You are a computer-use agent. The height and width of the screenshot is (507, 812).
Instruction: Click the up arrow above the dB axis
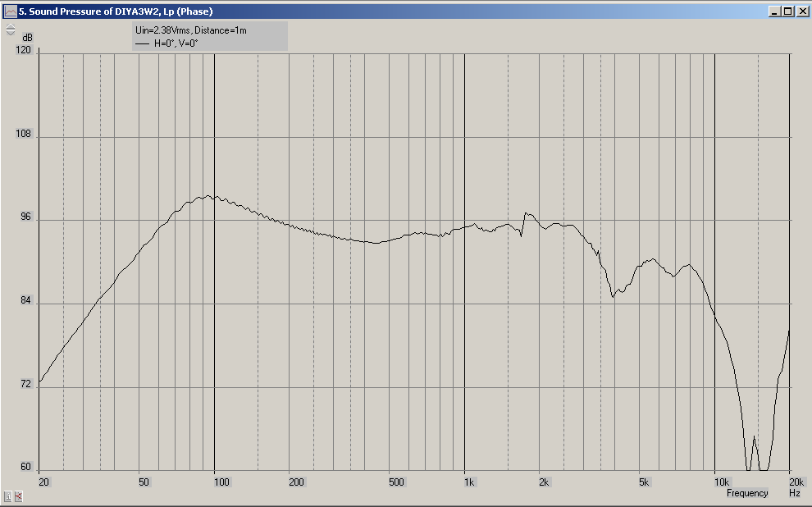tap(11, 26)
